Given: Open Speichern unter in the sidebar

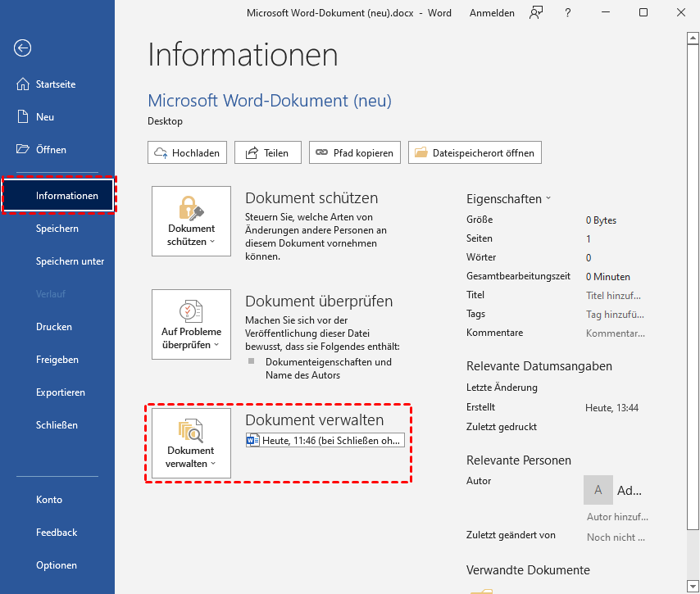Looking at the screenshot, I should click(57, 261).
